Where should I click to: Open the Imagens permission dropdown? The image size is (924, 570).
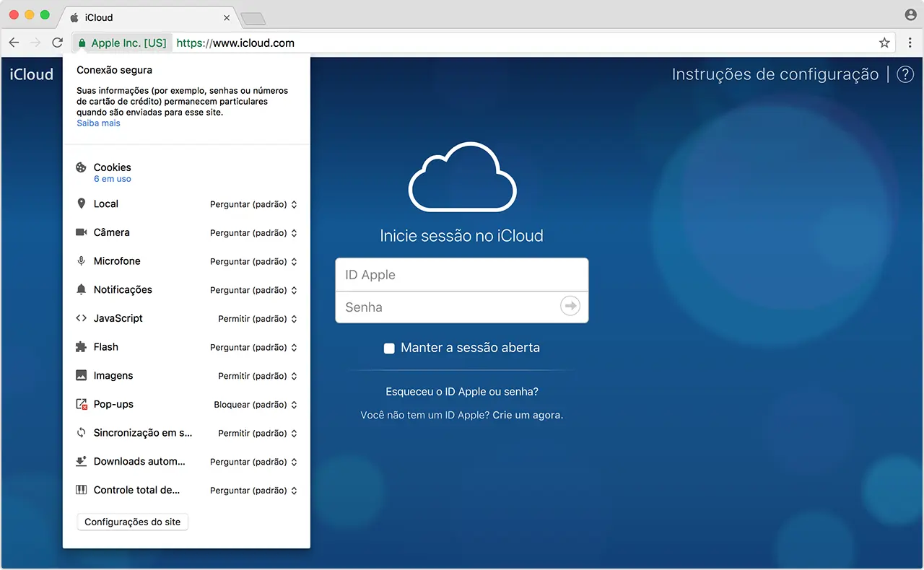[x=258, y=376]
